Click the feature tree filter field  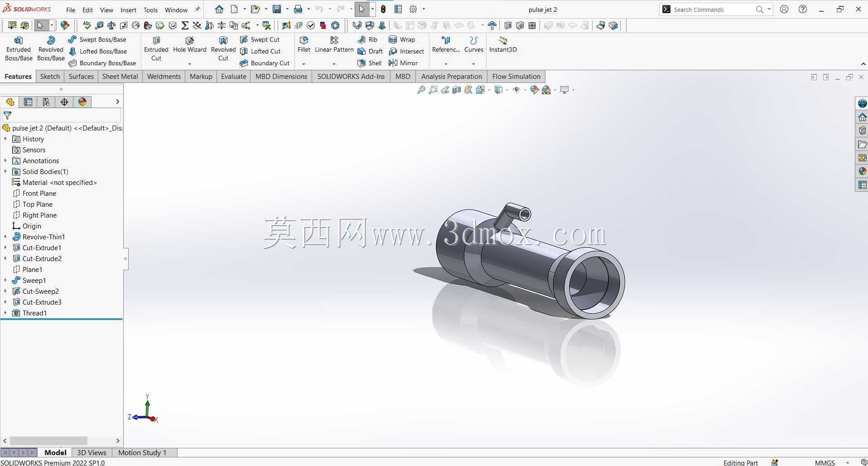coord(62,116)
